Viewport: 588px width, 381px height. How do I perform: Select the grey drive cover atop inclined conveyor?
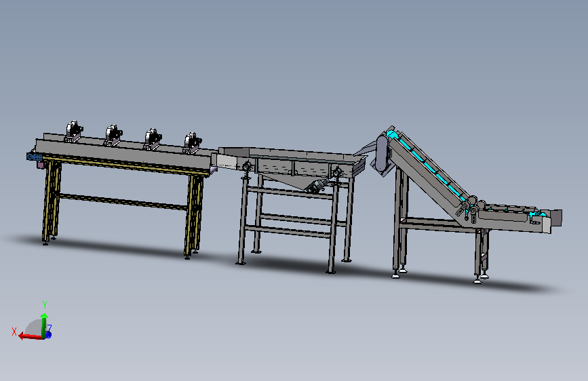click(382, 154)
